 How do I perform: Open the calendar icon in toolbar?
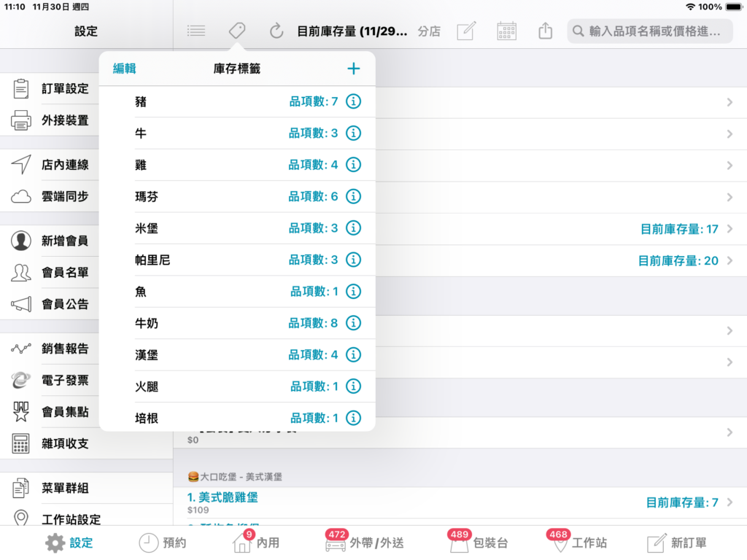506,31
